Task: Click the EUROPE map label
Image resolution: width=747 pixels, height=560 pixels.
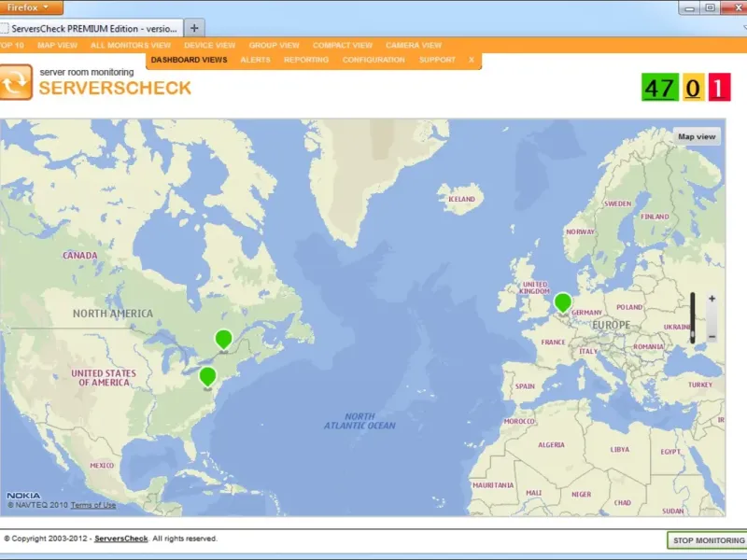Action: tap(612, 325)
